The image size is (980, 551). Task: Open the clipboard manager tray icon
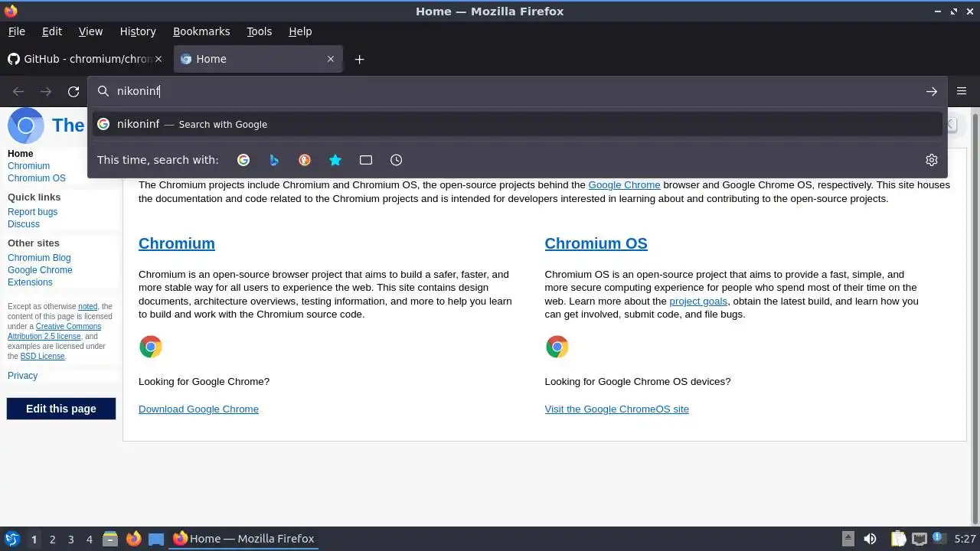pyautogui.click(x=898, y=539)
